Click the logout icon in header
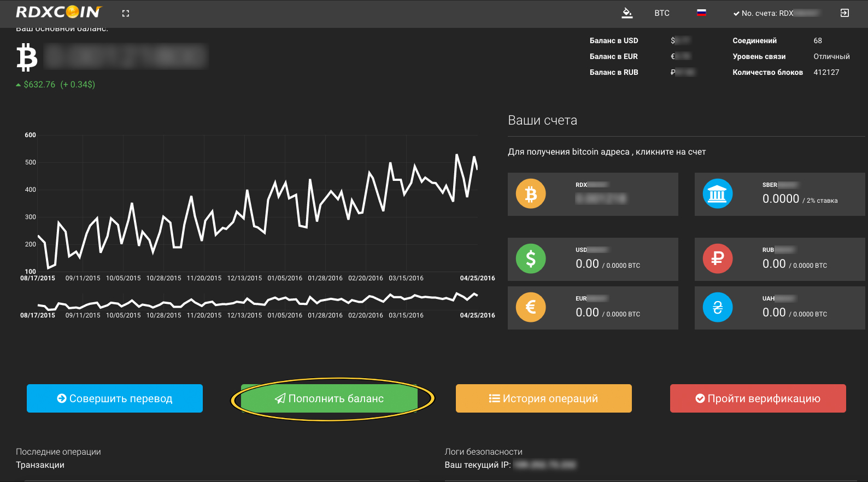Screen dimensions: 868x482 pyautogui.click(x=844, y=13)
